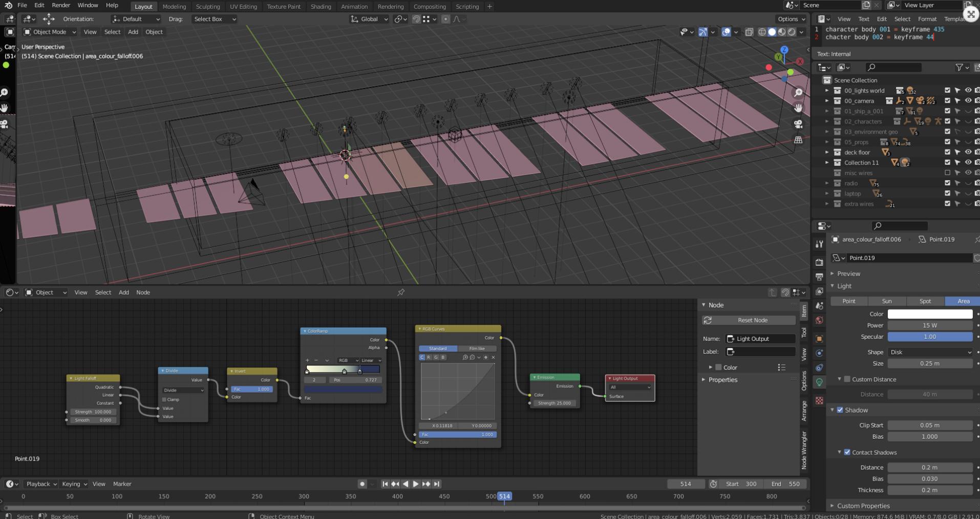The image size is (980, 519).
Task: Switch to orthographic grid view icon
Action: 798,140
